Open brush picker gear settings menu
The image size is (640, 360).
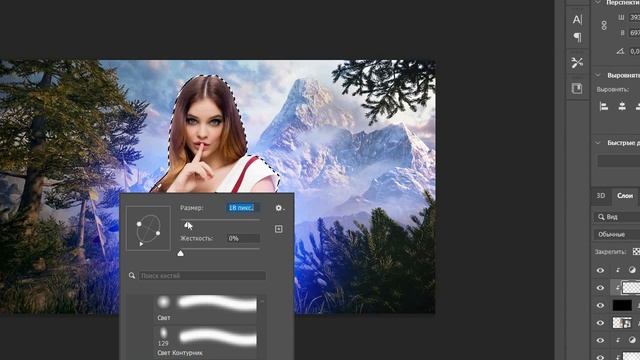tap(279, 208)
